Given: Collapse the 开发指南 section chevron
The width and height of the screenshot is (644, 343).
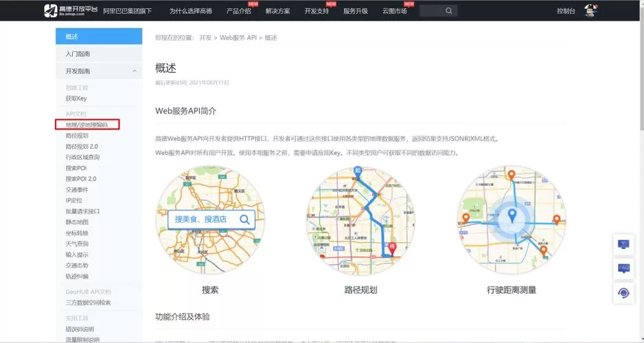Looking at the screenshot, I should [135, 71].
